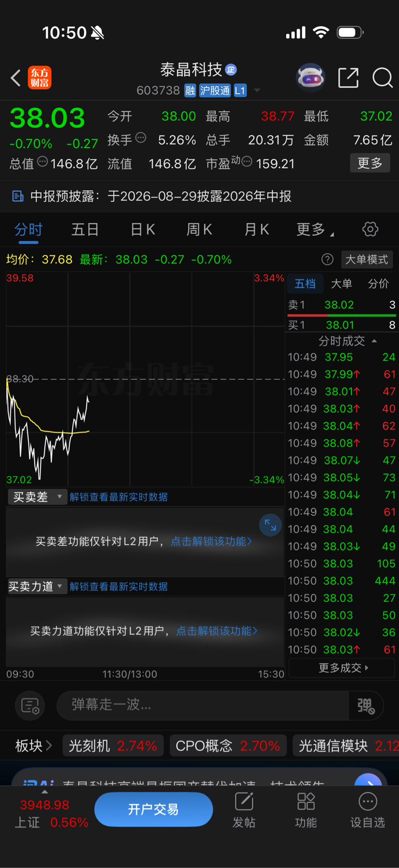399x868 pixels.
Task: Select the 五档 order book tab
Action: [305, 284]
